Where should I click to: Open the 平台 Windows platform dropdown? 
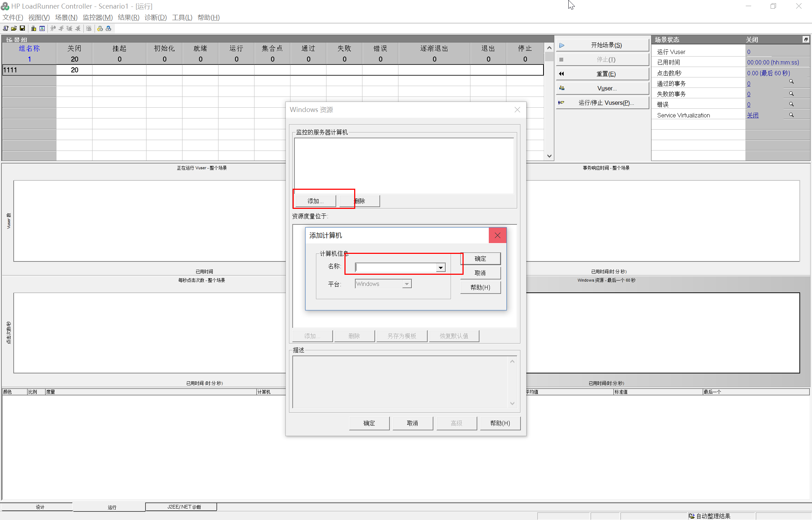tap(407, 283)
